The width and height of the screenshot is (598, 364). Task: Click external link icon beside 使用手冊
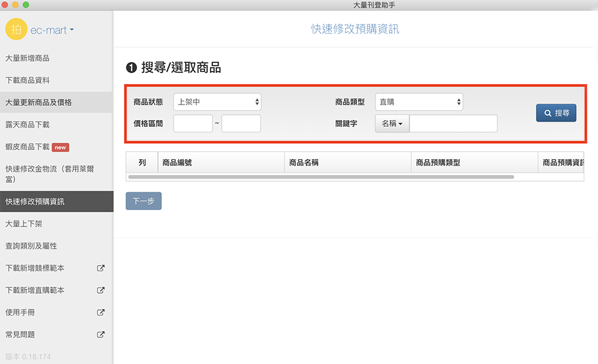(101, 312)
